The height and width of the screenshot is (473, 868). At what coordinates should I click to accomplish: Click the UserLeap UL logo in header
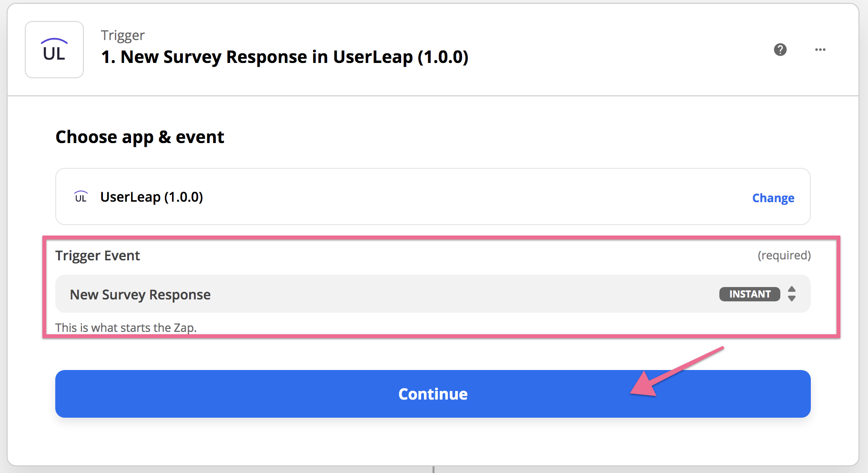(x=54, y=50)
